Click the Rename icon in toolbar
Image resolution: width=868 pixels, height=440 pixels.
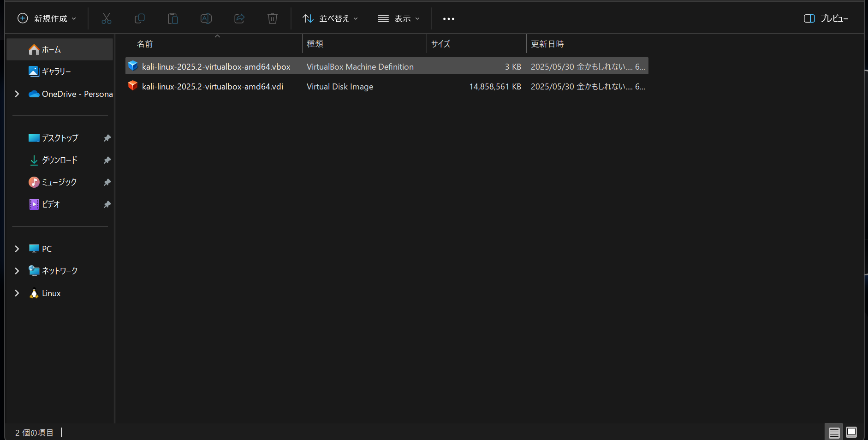pyautogui.click(x=206, y=18)
